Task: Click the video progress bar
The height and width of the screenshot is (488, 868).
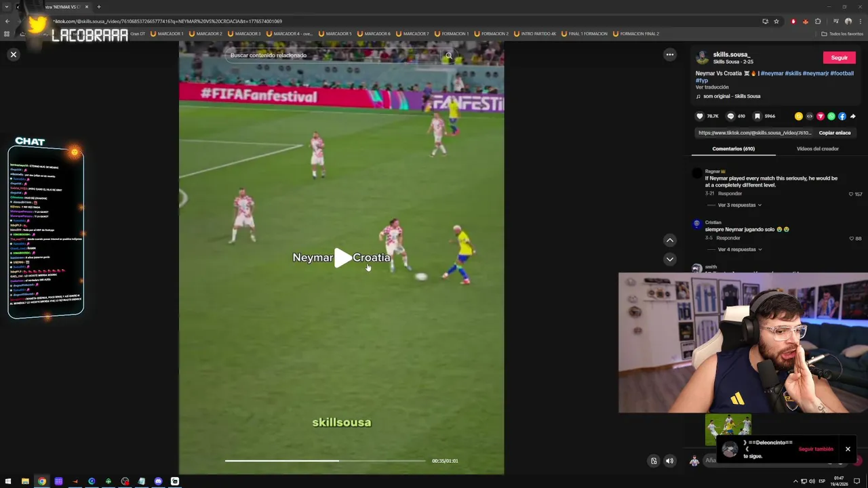Action: coord(325,461)
